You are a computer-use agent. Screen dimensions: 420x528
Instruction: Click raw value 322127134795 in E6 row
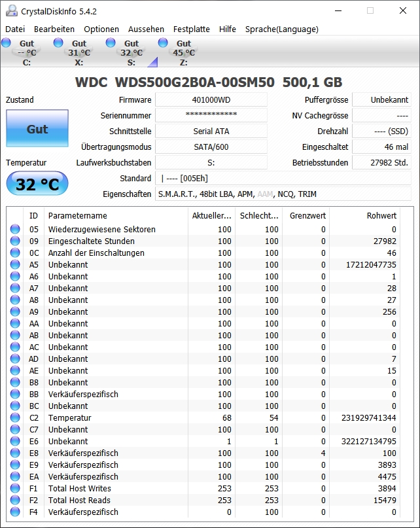click(x=369, y=442)
